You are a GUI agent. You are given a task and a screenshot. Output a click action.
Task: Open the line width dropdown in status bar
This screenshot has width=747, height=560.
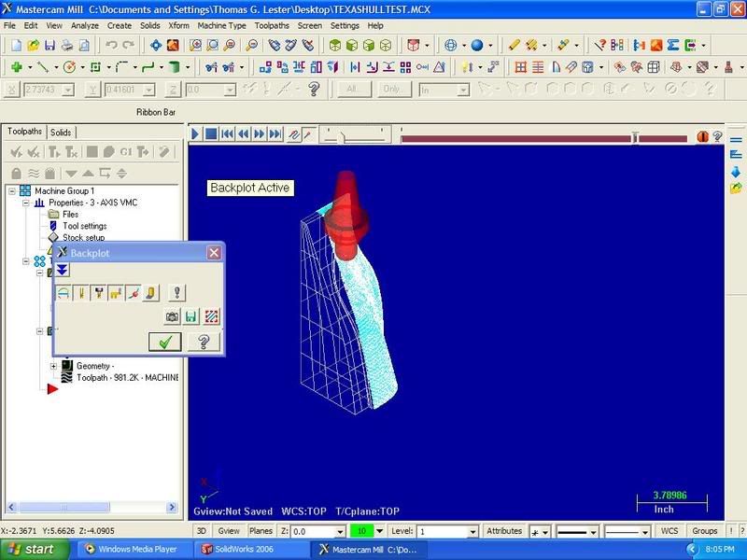click(645, 532)
